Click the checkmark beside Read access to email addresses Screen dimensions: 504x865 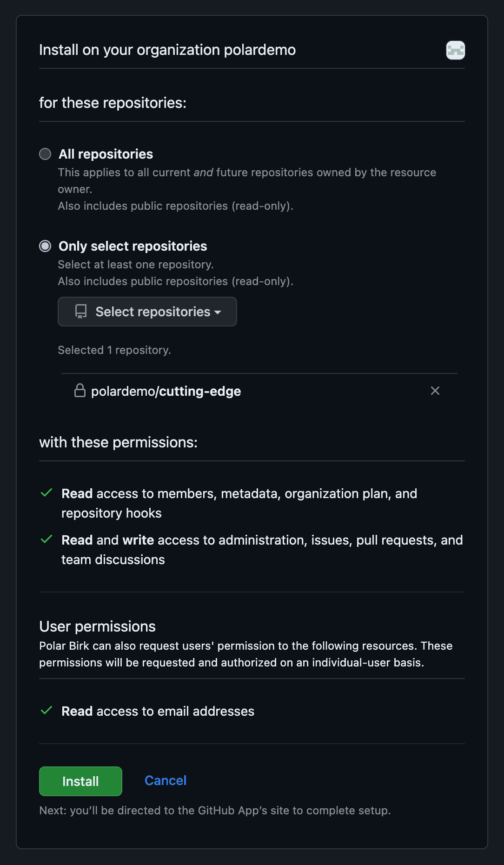click(46, 711)
